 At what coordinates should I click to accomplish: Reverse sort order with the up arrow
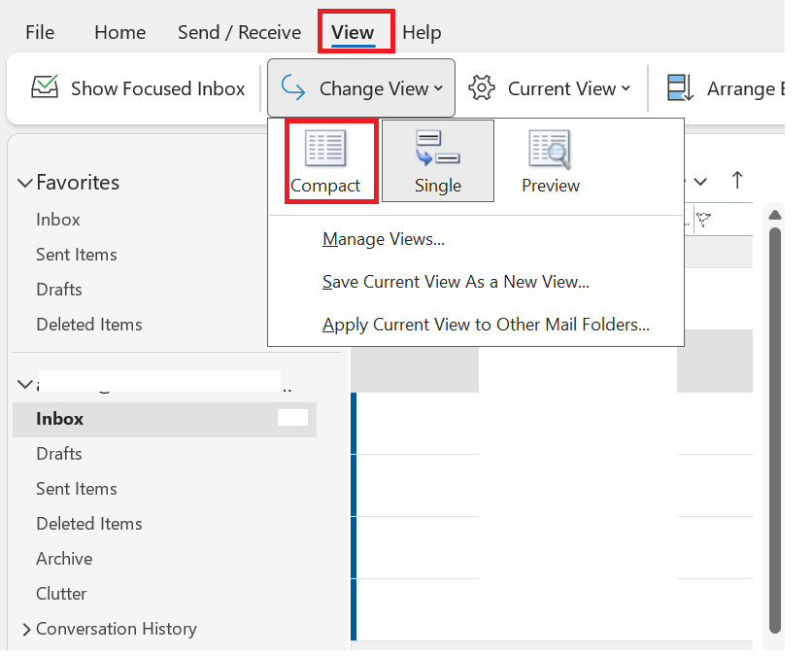tap(737, 181)
